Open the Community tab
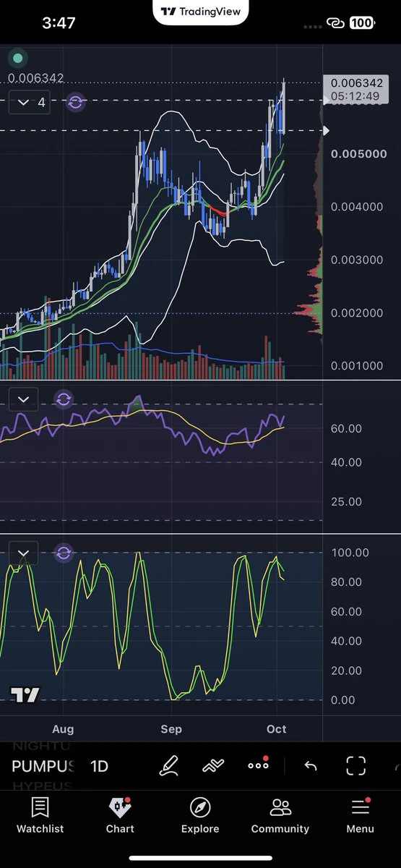Viewport: 401px width, 868px height. tap(280, 815)
